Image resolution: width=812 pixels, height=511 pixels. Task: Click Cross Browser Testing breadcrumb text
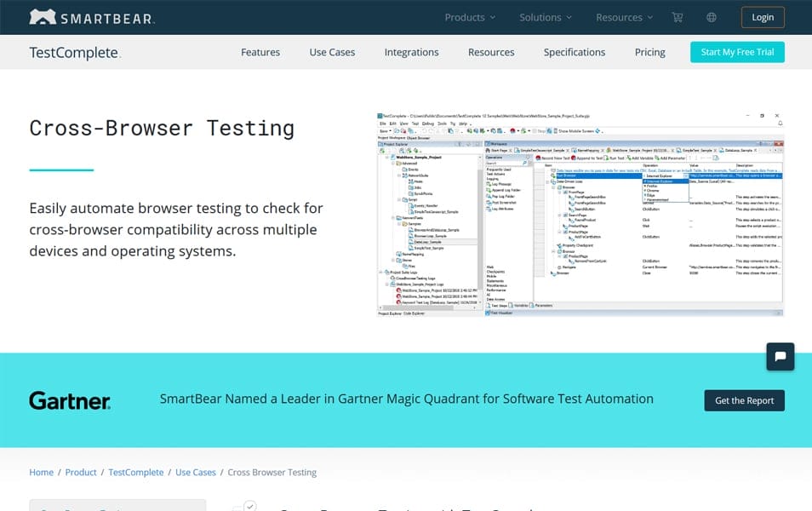[x=272, y=473]
